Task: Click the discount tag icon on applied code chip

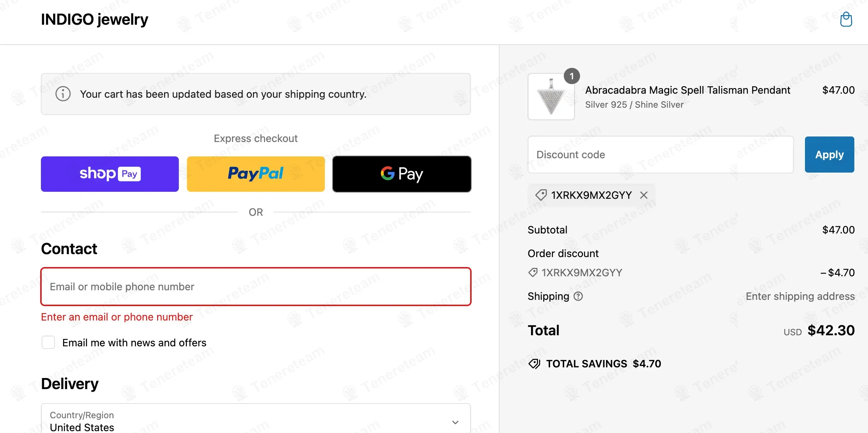Action: tap(541, 195)
